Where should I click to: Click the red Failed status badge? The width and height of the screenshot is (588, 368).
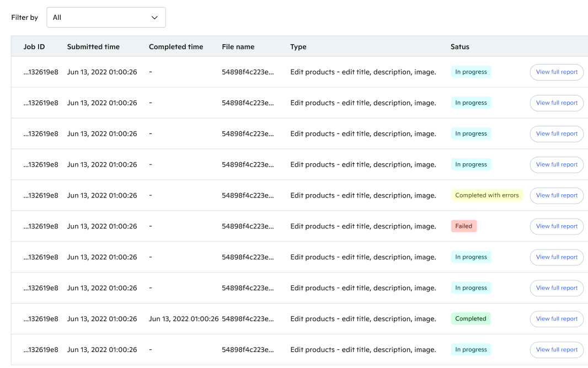point(463,226)
